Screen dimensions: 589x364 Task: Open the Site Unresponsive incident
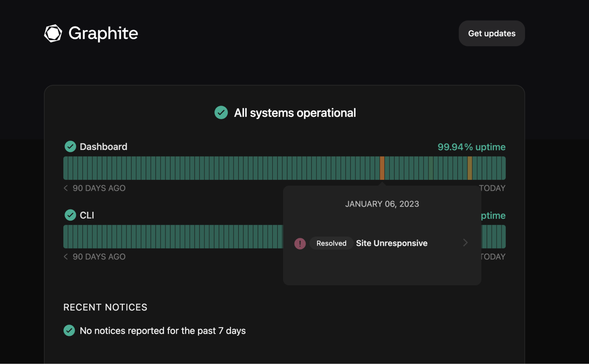pyautogui.click(x=392, y=243)
